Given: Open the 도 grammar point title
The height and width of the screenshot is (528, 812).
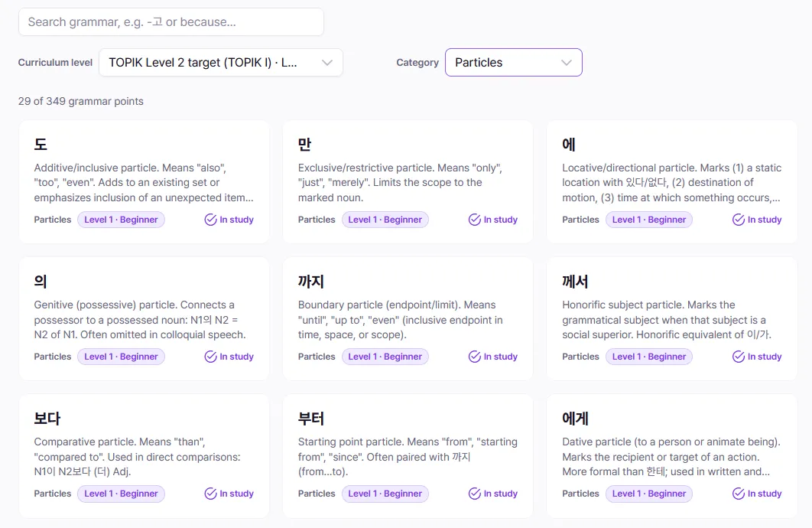Looking at the screenshot, I should pos(41,145).
